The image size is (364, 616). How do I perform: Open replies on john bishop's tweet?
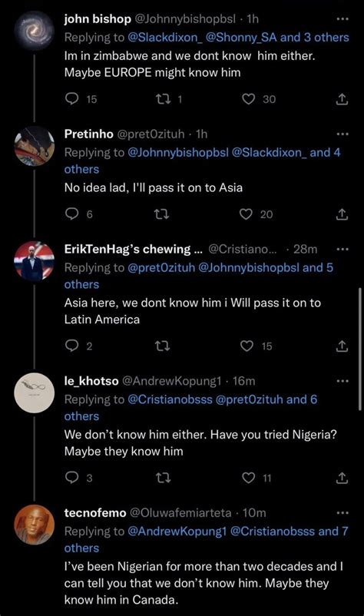coord(71,99)
